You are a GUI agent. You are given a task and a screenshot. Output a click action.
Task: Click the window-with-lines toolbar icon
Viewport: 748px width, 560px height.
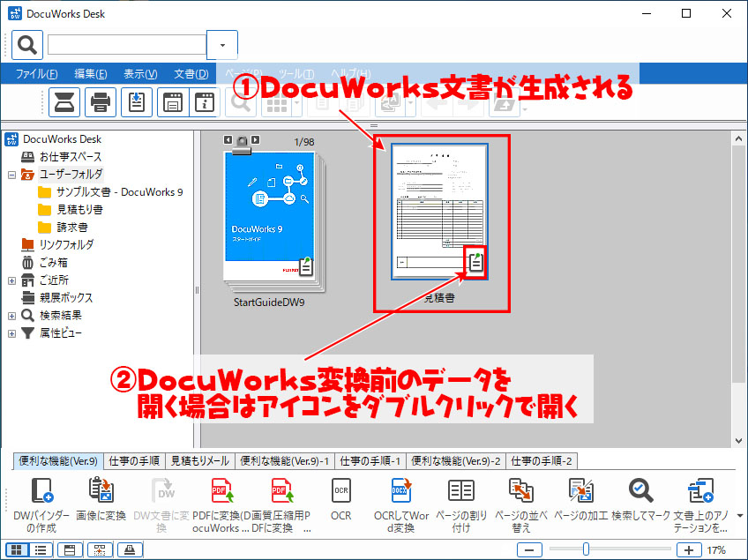(x=173, y=102)
